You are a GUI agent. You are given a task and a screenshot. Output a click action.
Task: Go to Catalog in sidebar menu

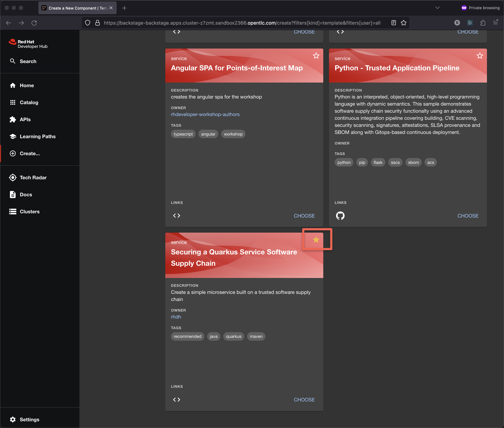29,102
